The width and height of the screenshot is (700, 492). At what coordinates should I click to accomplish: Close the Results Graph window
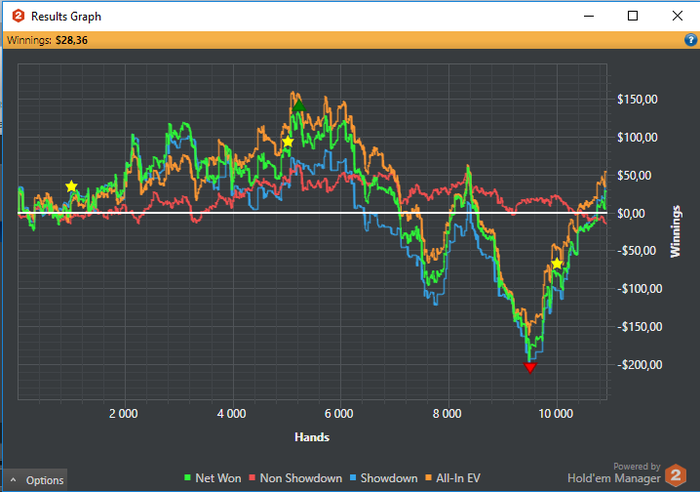677,16
